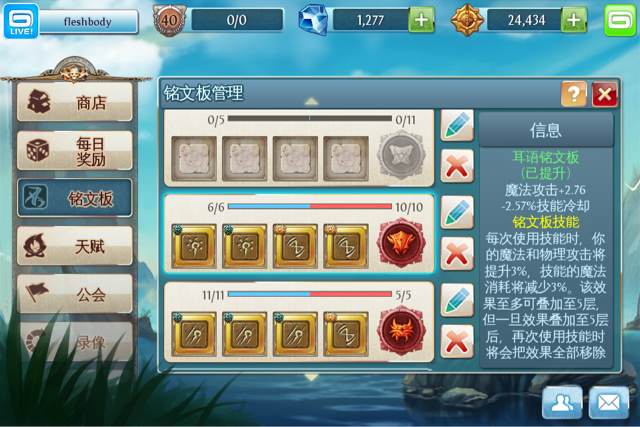Expand the list downward with the bottom arrow
Image resolution: width=640 pixels, height=427 pixels.
(311, 377)
